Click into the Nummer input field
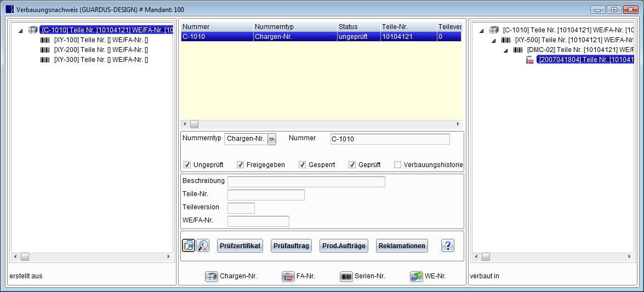Viewport: 644px width, 292px height. tap(389, 139)
